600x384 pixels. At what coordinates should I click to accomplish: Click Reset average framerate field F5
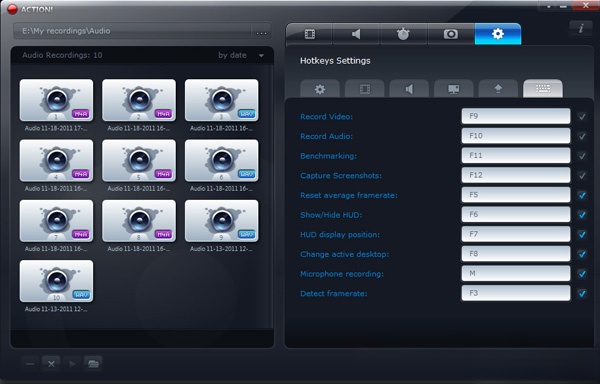(516, 195)
